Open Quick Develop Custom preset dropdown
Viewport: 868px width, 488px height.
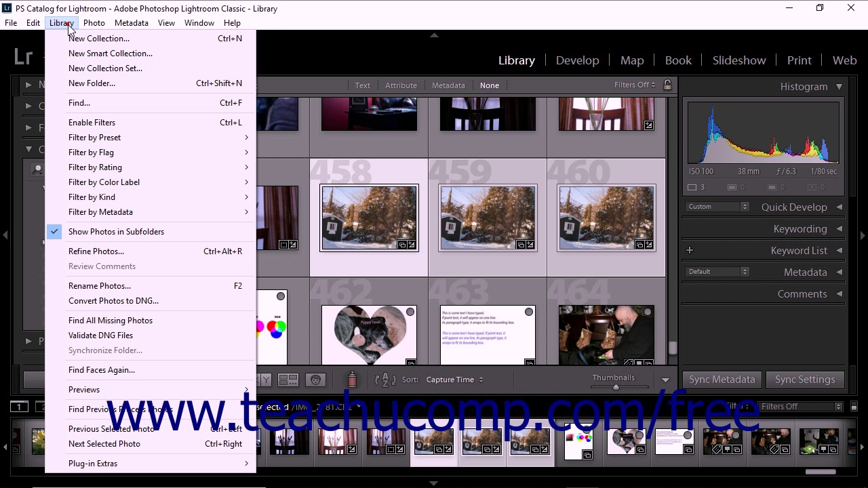point(716,207)
